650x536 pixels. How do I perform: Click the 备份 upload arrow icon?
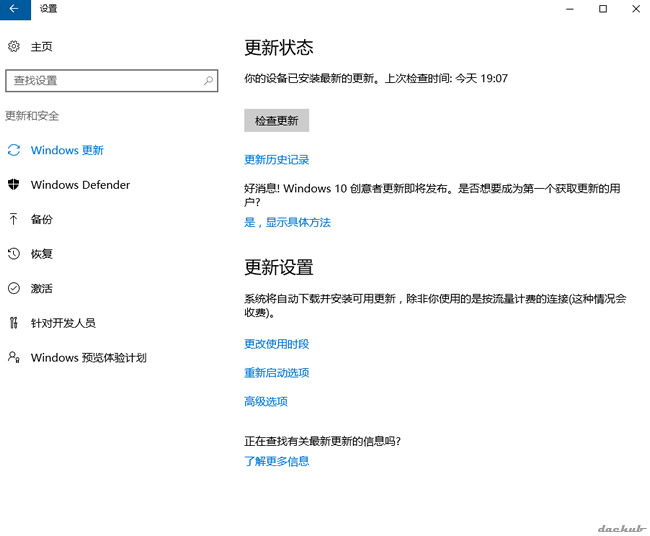click(14, 219)
